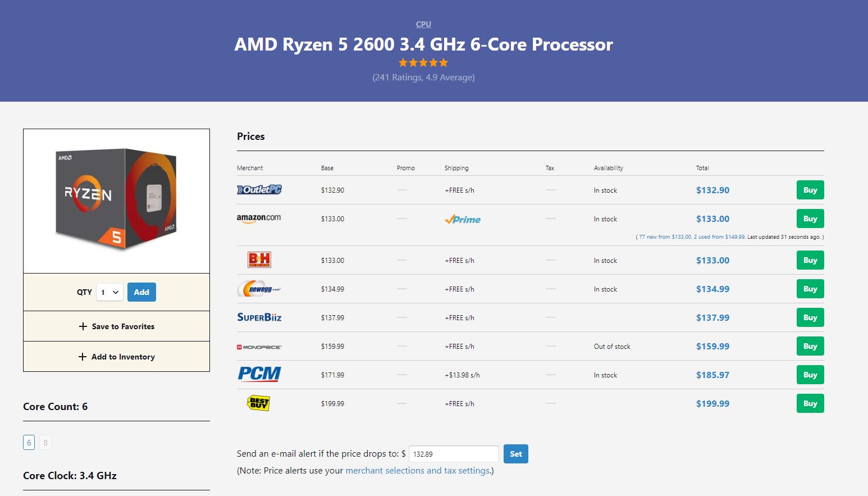Click the OutletPC merchant logo
Screen dimensions: 868x496
click(259, 190)
